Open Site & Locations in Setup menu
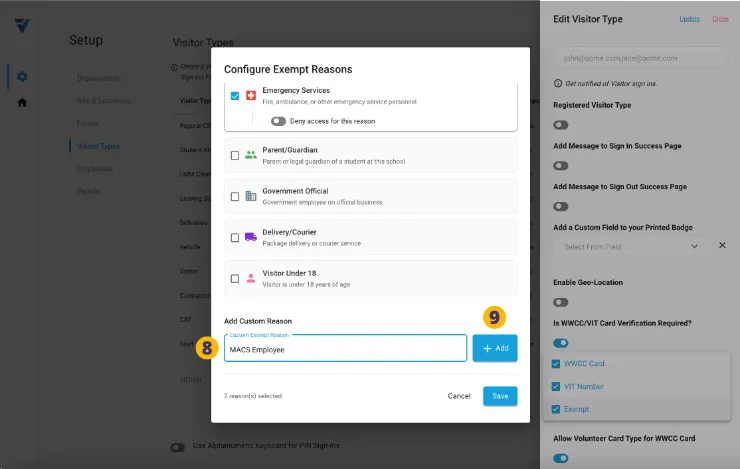 [103, 101]
